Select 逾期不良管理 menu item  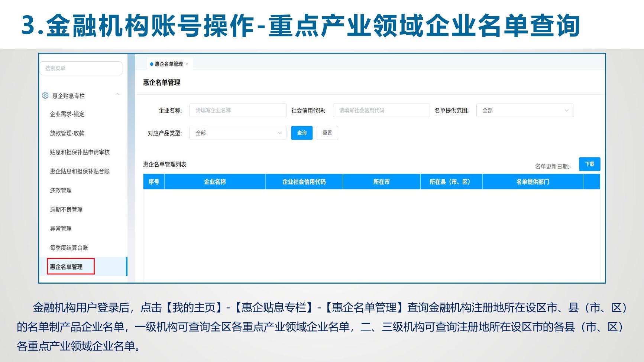[66, 209]
